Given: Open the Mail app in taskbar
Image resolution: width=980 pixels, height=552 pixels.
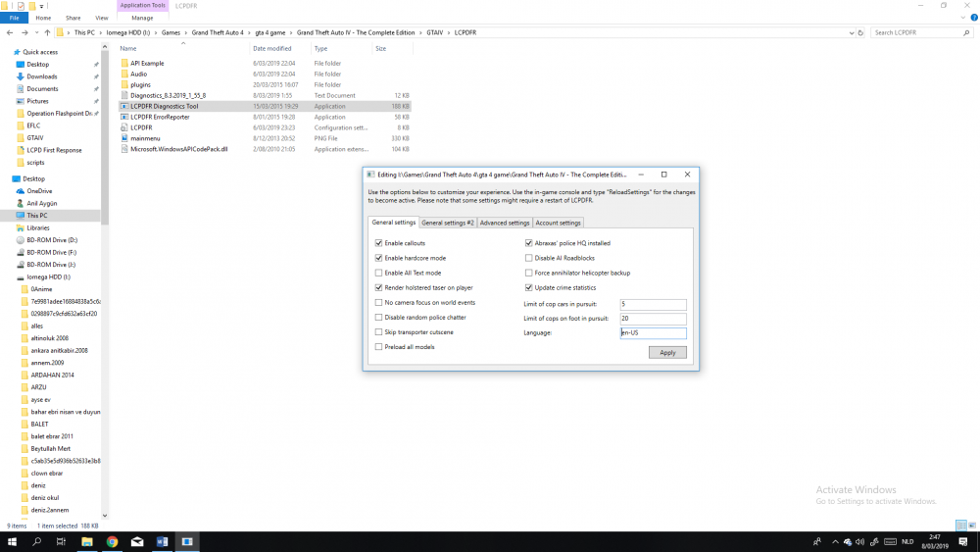Looking at the screenshot, I should [x=137, y=541].
